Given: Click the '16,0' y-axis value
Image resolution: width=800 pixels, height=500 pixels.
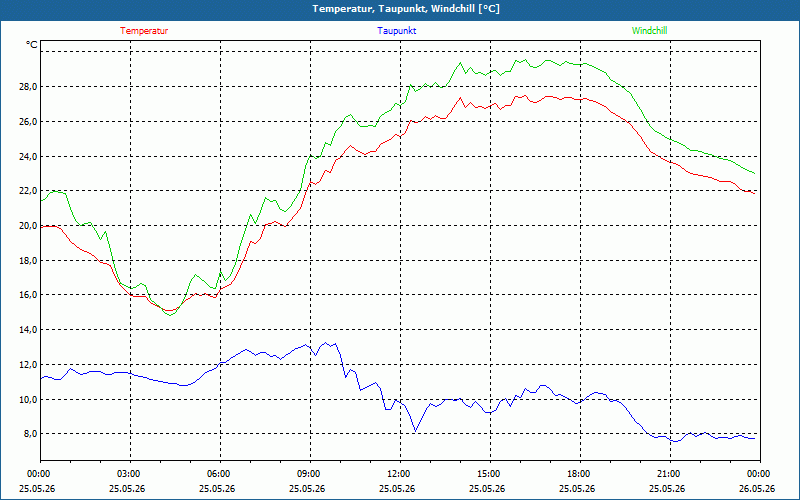Looking at the screenshot, I should pos(29,295).
